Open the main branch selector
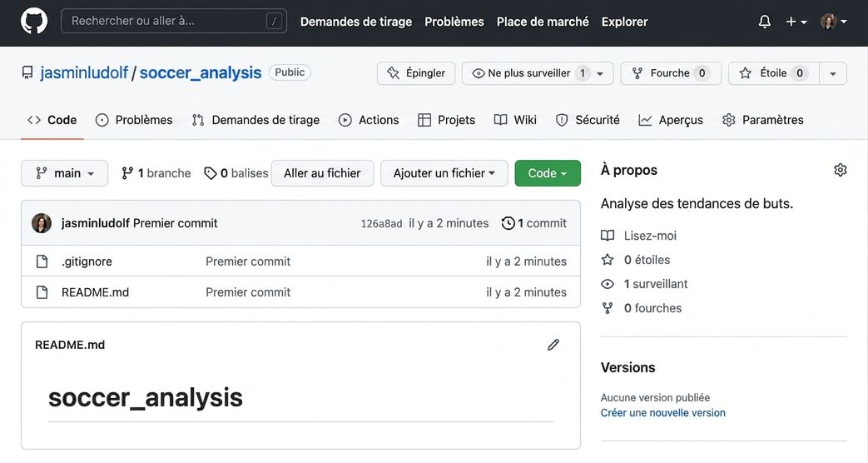The width and height of the screenshot is (868, 463). [64, 173]
